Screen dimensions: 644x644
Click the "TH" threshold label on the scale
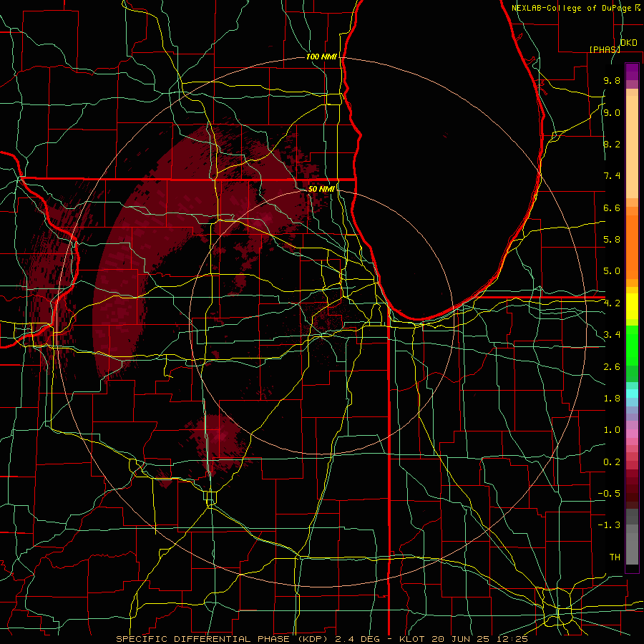pyautogui.click(x=615, y=557)
